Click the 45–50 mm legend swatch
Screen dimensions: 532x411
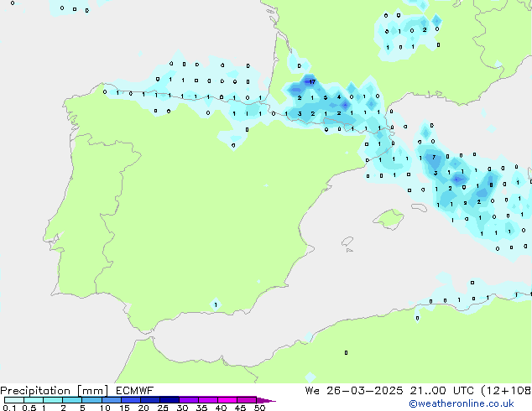click(247, 400)
